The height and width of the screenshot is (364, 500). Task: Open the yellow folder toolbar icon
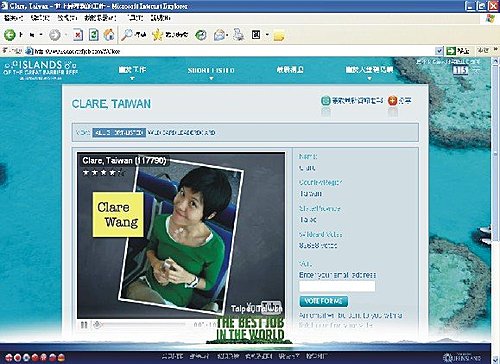pyautogui.click(x=279, y=35)
